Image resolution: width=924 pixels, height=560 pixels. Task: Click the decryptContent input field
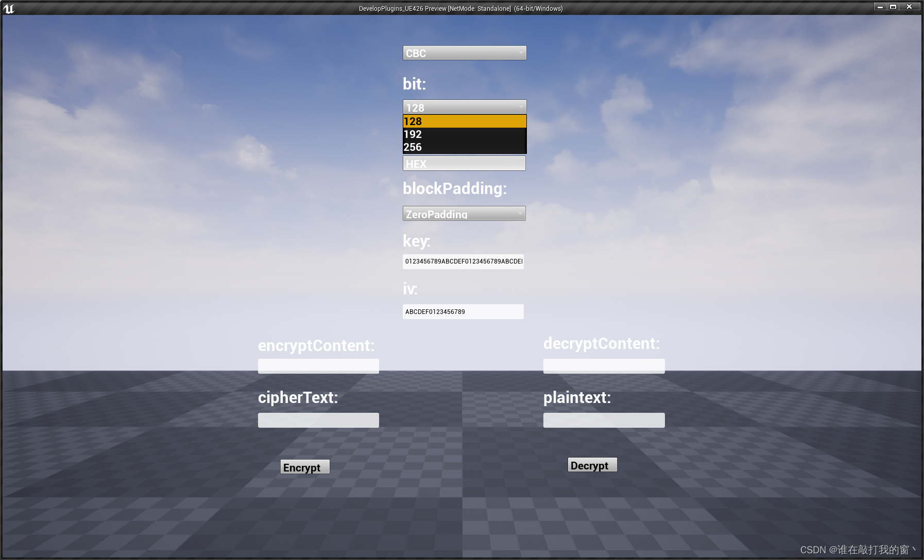603,365
